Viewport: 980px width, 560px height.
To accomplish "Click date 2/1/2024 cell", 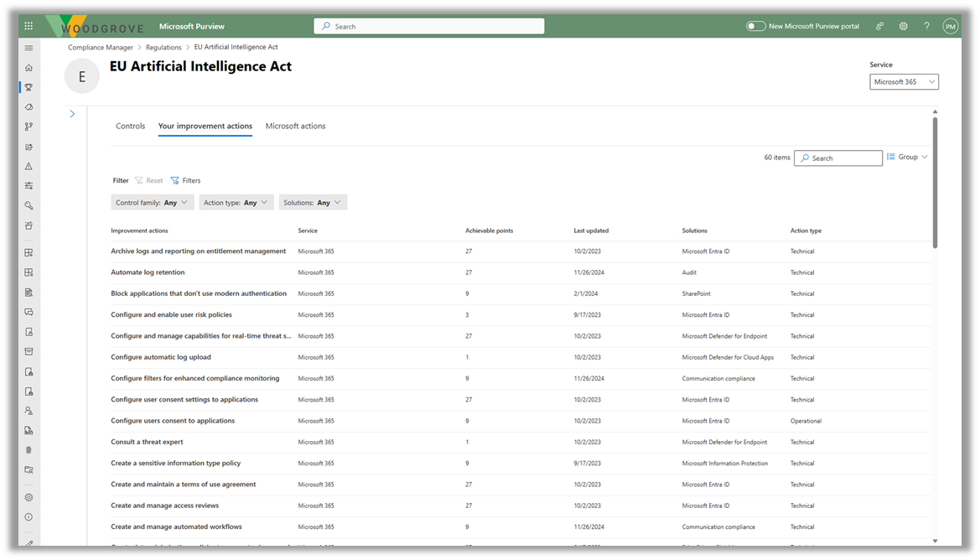I will click(586, 293).
